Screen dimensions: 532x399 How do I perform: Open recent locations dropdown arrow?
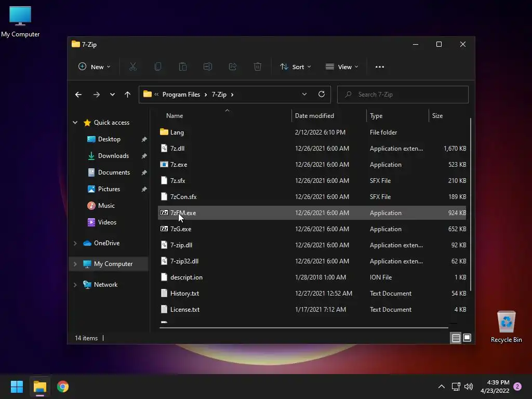[x=112, y=95]
